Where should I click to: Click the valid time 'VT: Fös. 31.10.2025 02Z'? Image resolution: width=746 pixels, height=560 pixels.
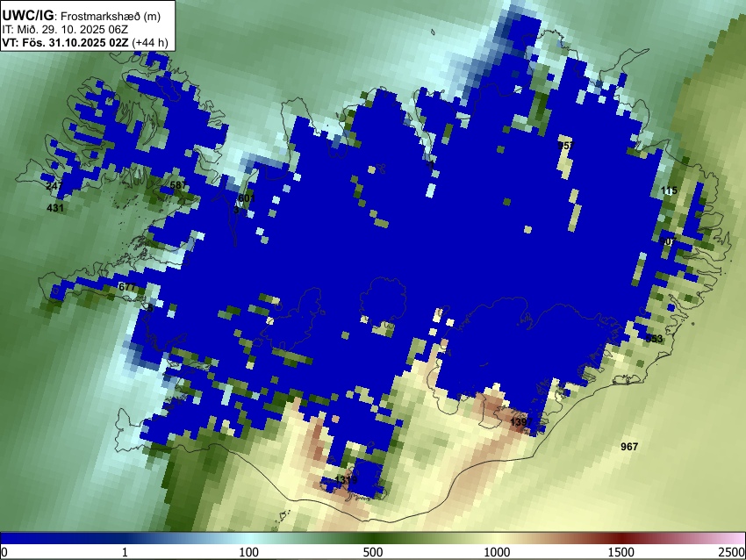click(65, 42)
